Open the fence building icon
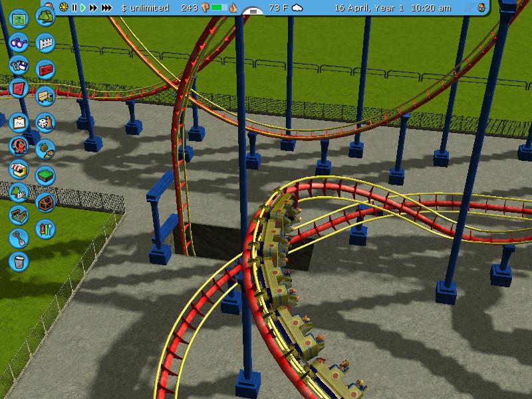This screenshot has width=532, height=399. pos(45,43)
